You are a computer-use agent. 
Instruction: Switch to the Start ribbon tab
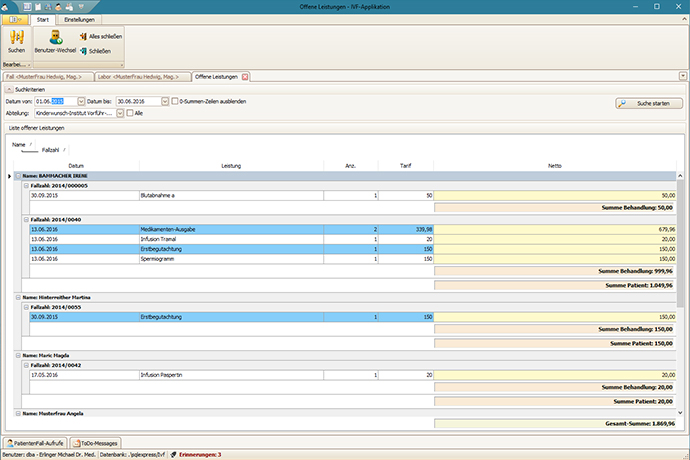point(43,20)
